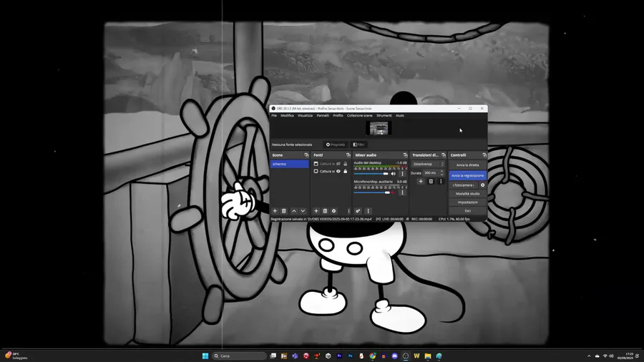The height and width of the screenshot is (362, 644).
Task: Open the Fonti panel toolbar overflow dots
Action: [x=348, y=211]
